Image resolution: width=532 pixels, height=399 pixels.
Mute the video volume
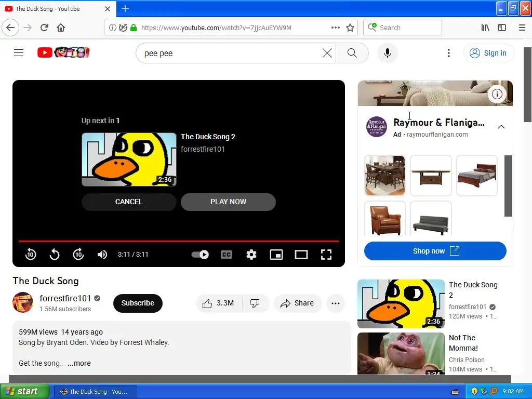click(102, 255)
